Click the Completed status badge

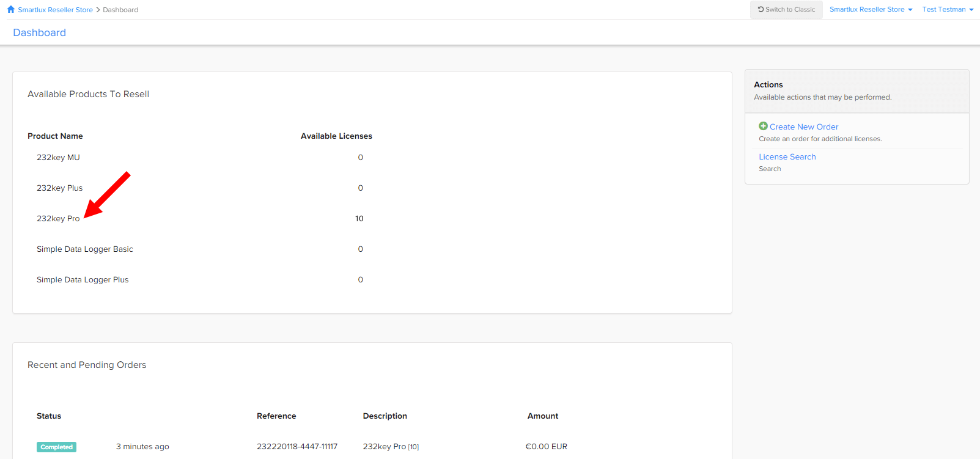click(56, 447)
